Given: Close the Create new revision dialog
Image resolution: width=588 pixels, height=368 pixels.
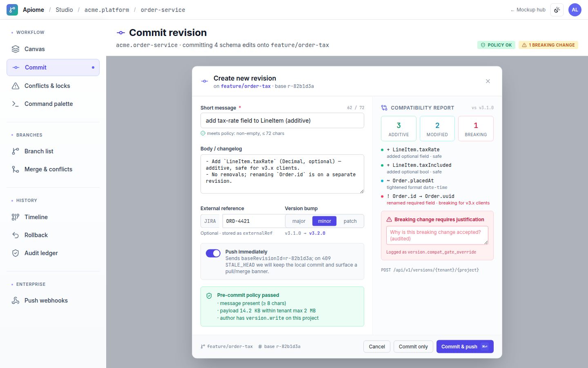Looking at the screenshot, I should [488, 81].
